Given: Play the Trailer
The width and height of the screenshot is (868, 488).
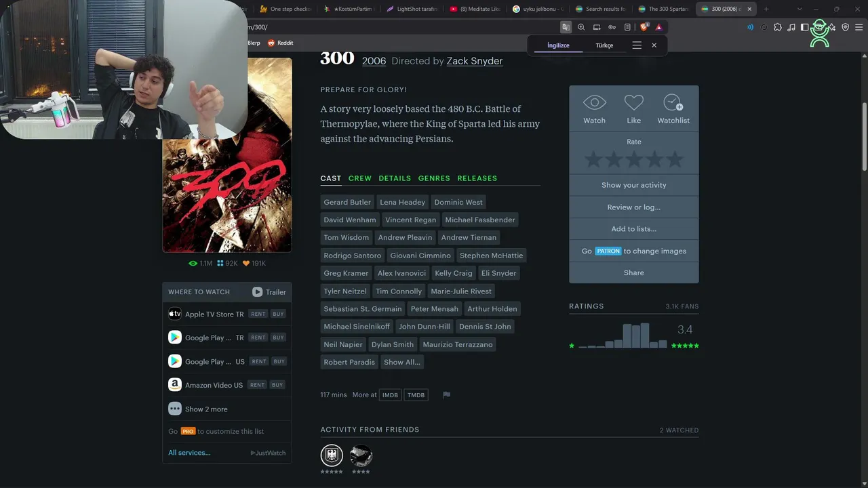Looking at the screenshot, I should (x=269, y=292).
